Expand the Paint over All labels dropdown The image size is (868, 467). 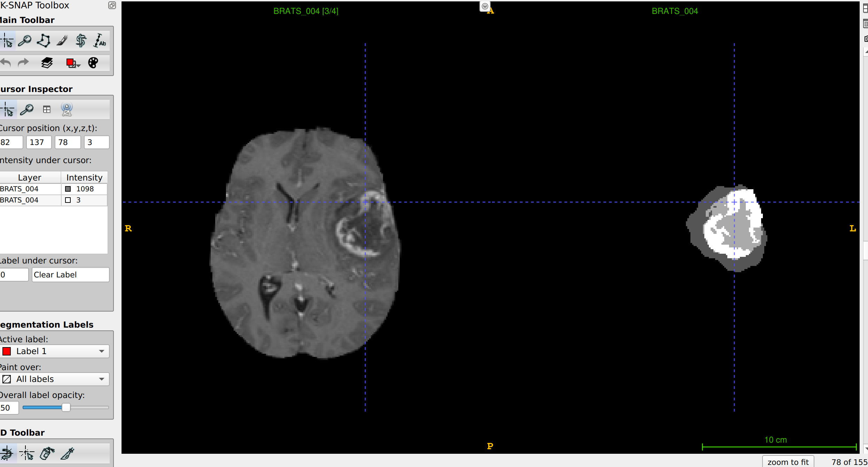coord(55,379)
